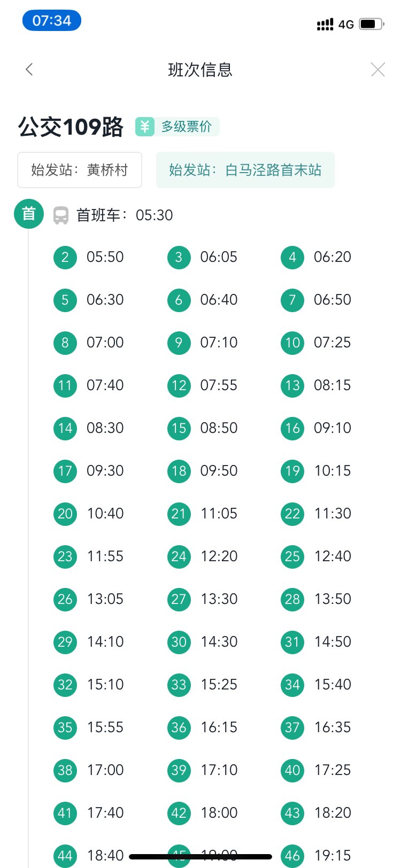Viewport: 401px width, 868px height.
Task: Select the 白马泾路首末站 starting station tab
Action: (x=245, y=170)
